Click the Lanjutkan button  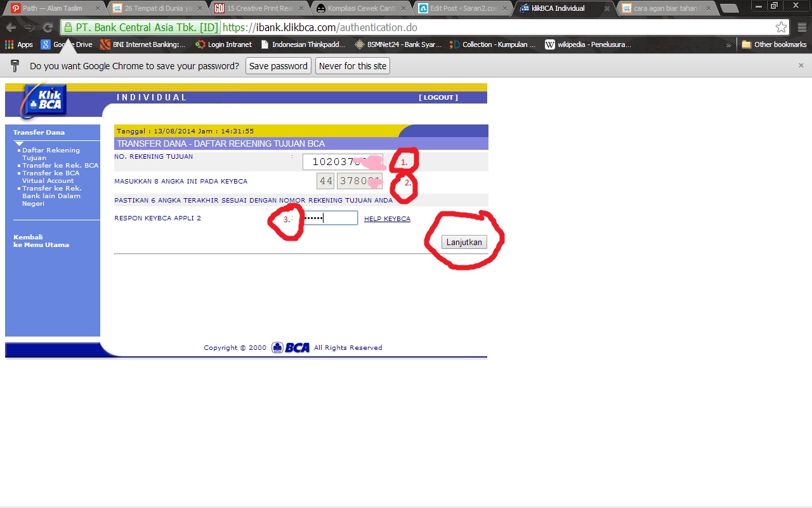[464, 242]
